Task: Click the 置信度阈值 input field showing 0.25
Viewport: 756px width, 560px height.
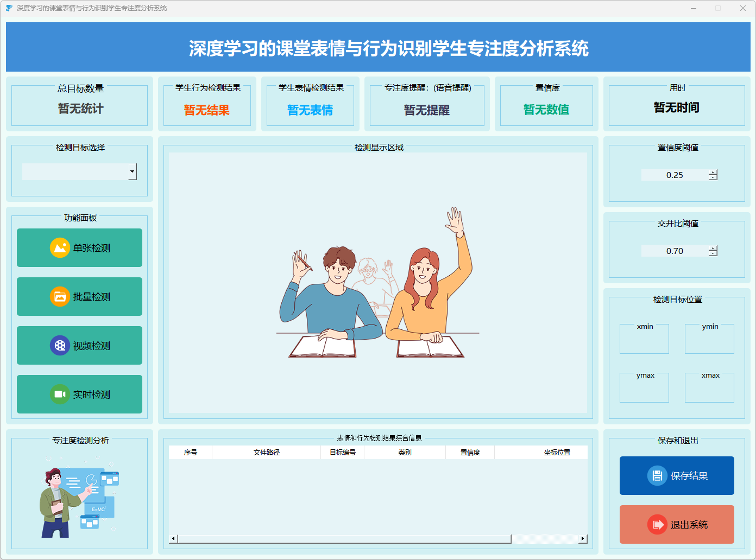Action: click(675, 175)
